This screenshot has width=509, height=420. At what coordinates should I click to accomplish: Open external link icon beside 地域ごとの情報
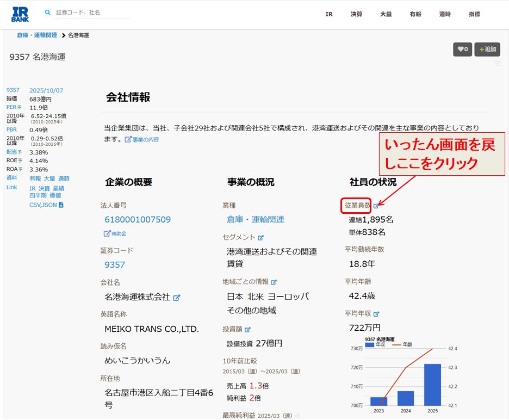point(274,282)
